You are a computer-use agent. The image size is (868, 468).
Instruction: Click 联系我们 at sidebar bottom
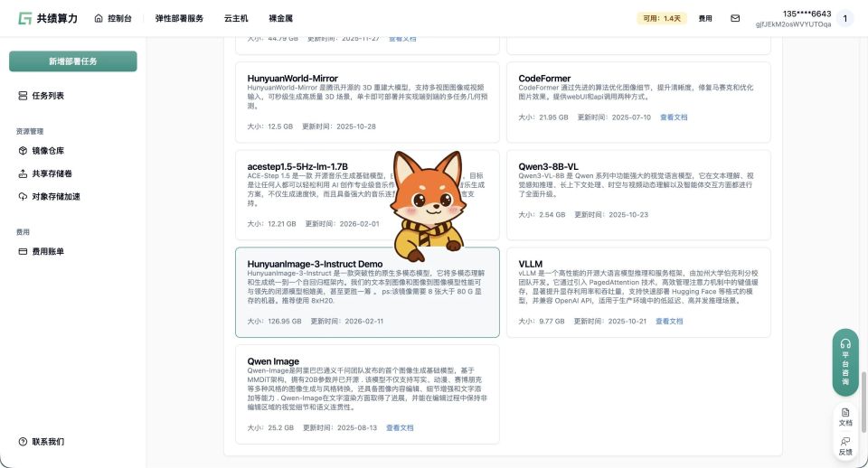pyautogui.click(x=48, y=442)
